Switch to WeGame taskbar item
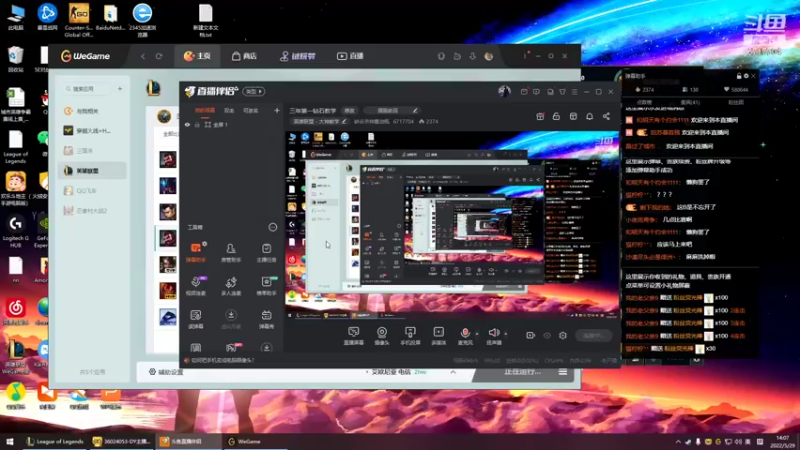Image resolution: width=800 pixels, height=450 pixels. click(x=245, y=442)
